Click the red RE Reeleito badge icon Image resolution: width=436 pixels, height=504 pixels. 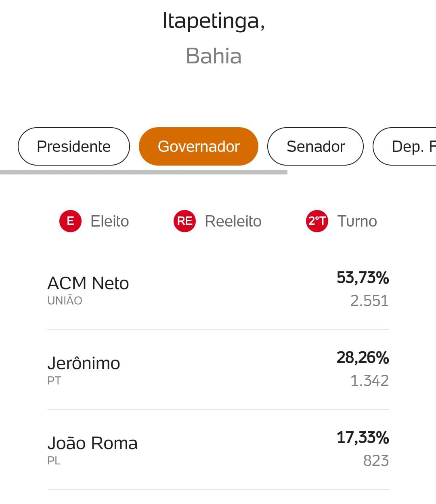[x=184, y=221]
